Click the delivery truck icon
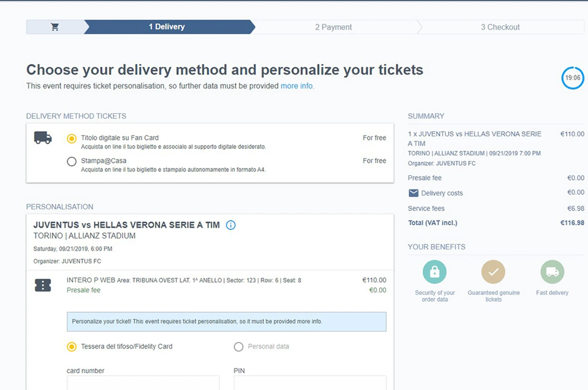 click(x=43, y=138)
